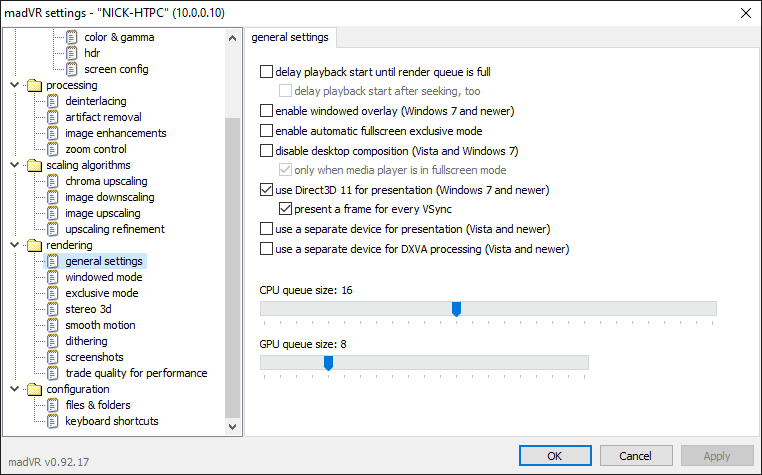Uncheck present a frame for every VSync

tap(286, 210)
